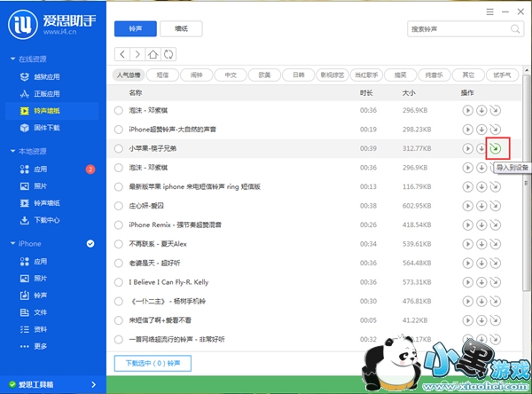Screen dimensions: 532x394
Task: Collapse the 在线资源 sidebar section
Action: point(12,59)
